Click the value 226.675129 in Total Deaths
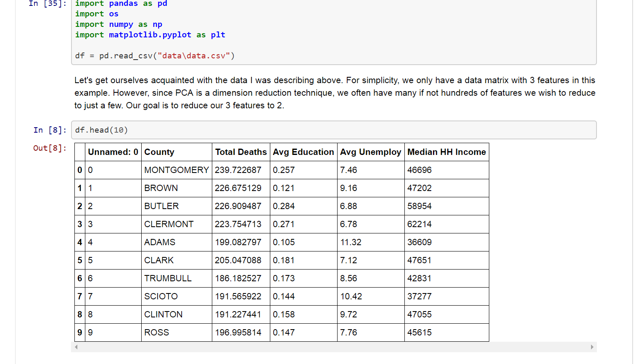Viewport: 636px width, 364px height. (241, 188)
